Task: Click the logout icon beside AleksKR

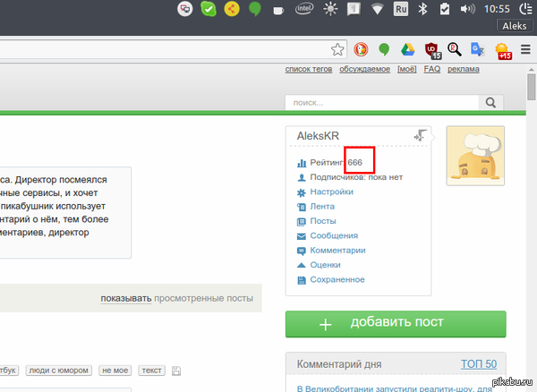Action: 421,135
